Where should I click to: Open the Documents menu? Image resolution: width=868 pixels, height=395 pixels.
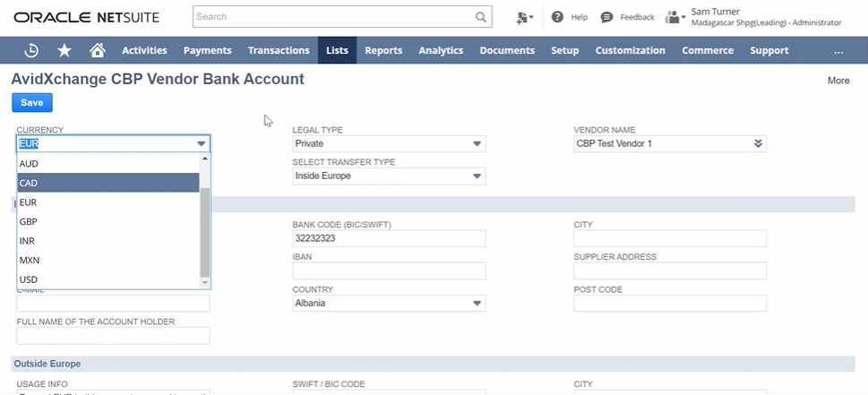[x=507, y=50]
